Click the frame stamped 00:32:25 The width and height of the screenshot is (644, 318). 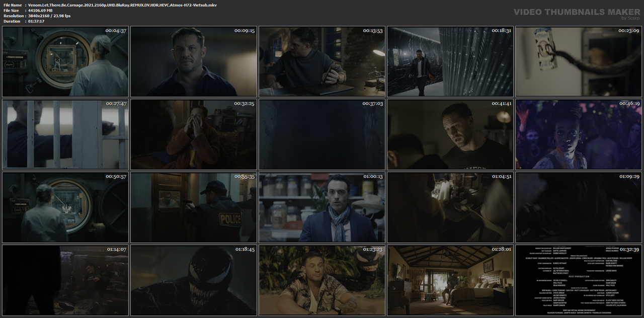coord(194,134)
